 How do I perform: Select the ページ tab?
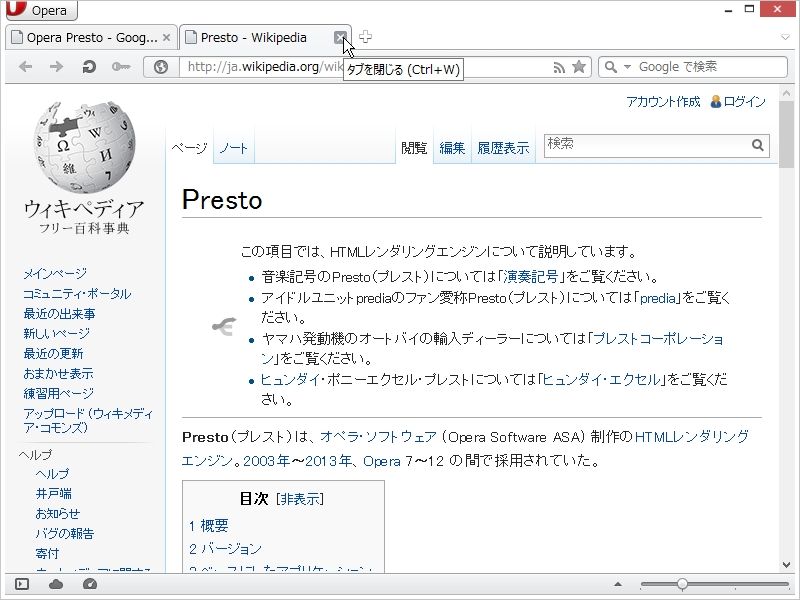189,148
